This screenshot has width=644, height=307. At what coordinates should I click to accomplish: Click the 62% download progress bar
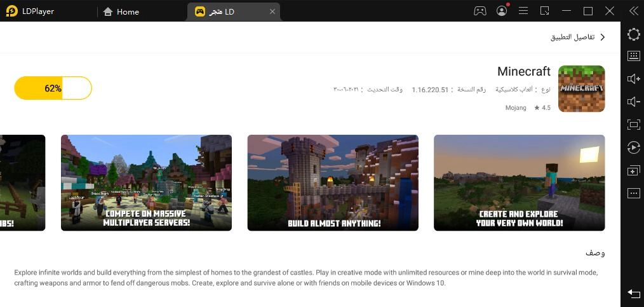[53, 88]
